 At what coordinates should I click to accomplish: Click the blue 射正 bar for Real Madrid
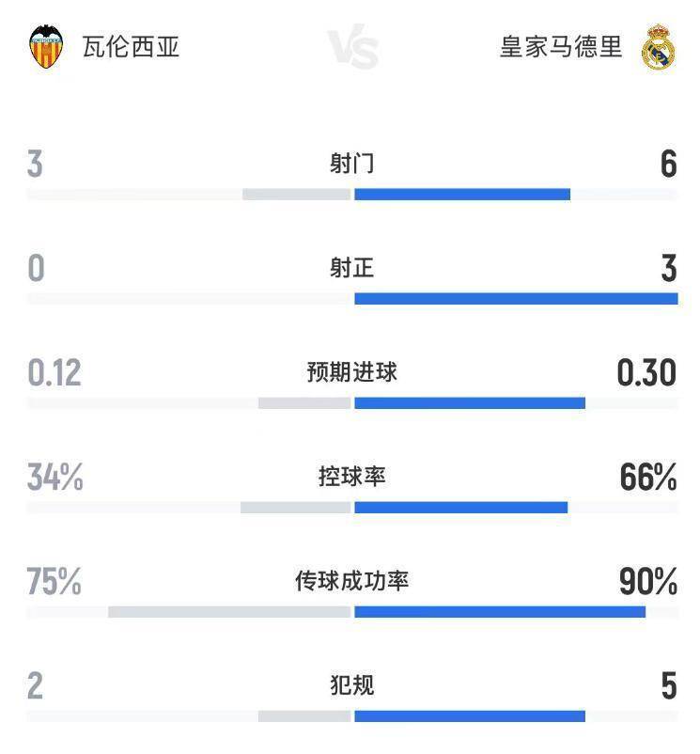tap(516, 299)
